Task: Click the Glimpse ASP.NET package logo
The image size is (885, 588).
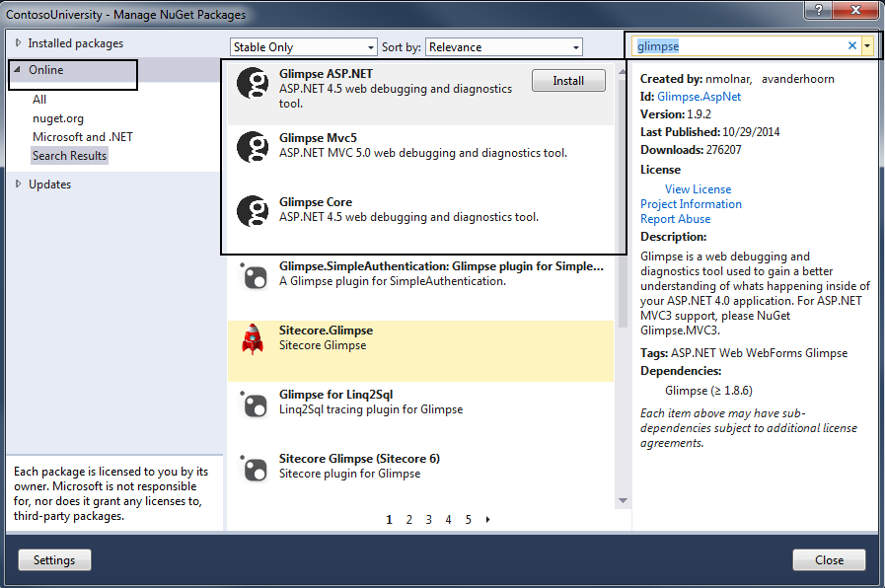Action: click(x=253, y=83)
